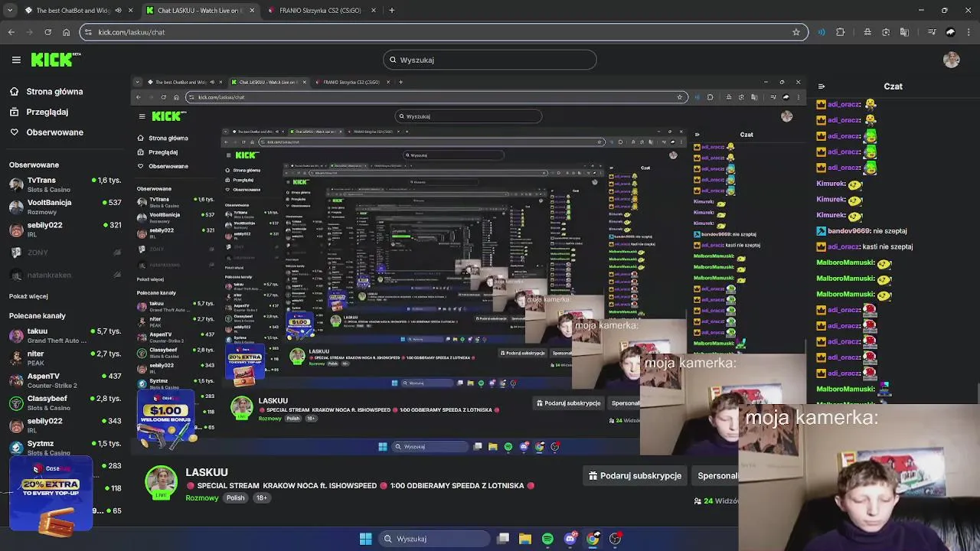The height and width of the screenshot is (551, 980).
Task: Click LASKUU channel avatar with LIVE badge
Action: point(161,482)
